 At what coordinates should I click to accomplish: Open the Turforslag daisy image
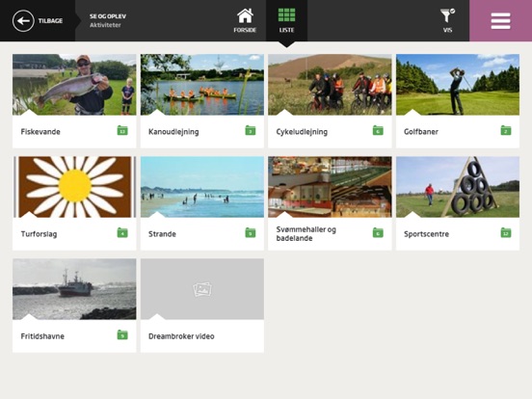pos(74,187)
